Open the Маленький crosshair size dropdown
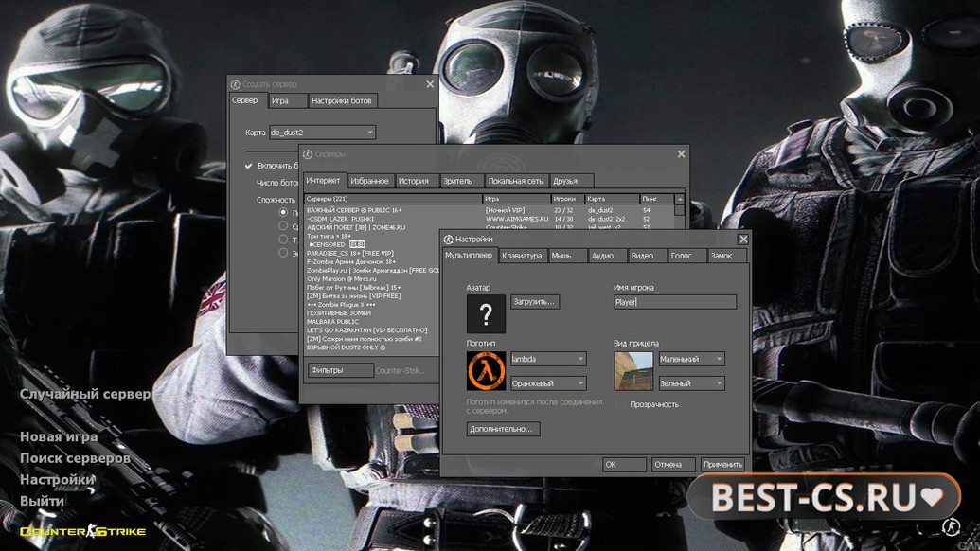The width and height of the screenshot is (980, 551). click(x=691, y=359)
